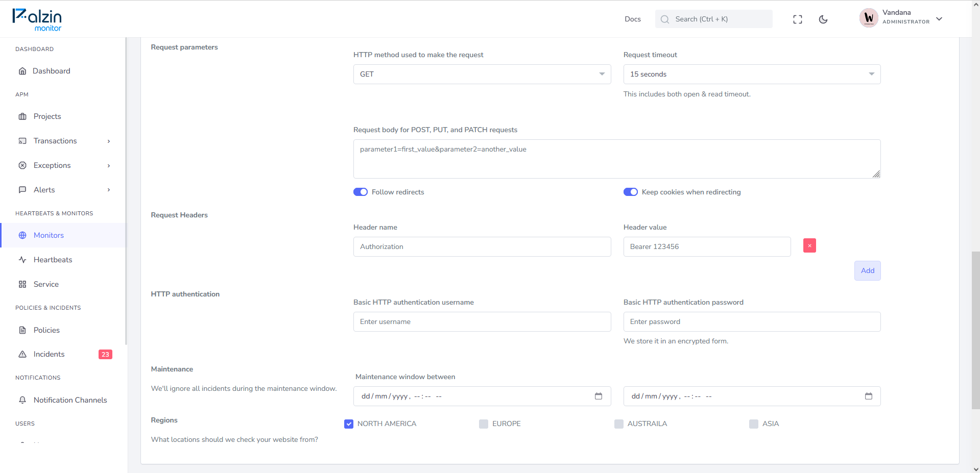
Task: Check the ASIA region
Action: pyautogui.click(x=754, y=424)
